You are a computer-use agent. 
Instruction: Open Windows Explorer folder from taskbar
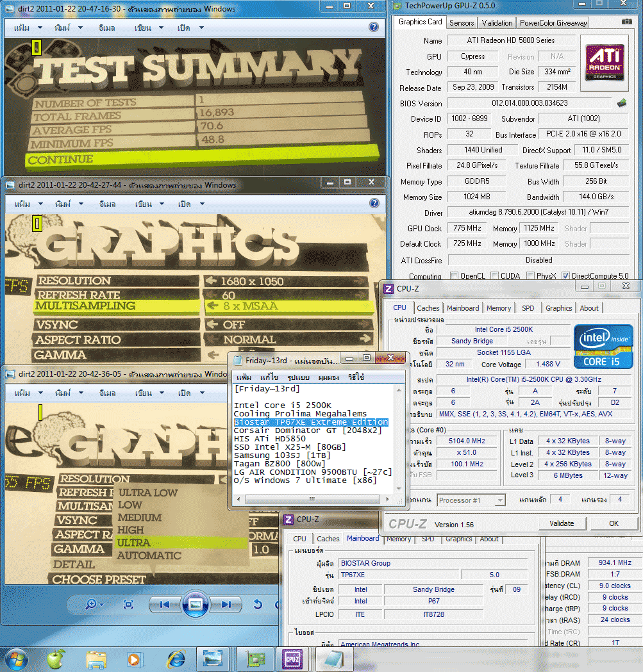[96, 660]
